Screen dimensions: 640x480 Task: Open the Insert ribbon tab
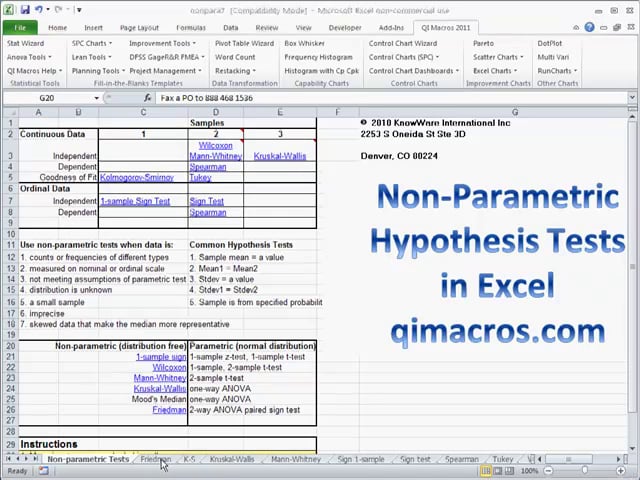tap(93, 28)
